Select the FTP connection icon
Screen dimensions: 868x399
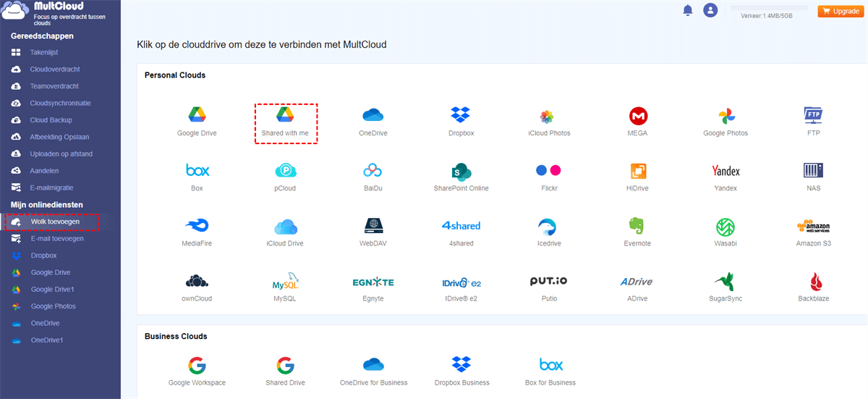(814, 122)
